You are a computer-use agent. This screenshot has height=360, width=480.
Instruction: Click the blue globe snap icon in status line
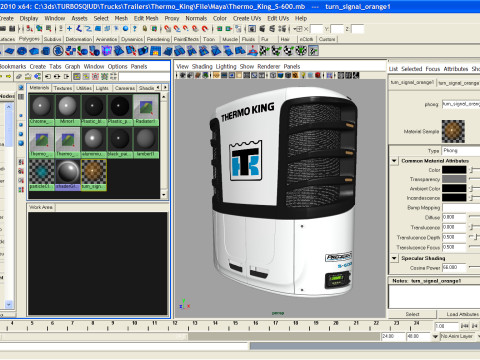pos(125,29)
